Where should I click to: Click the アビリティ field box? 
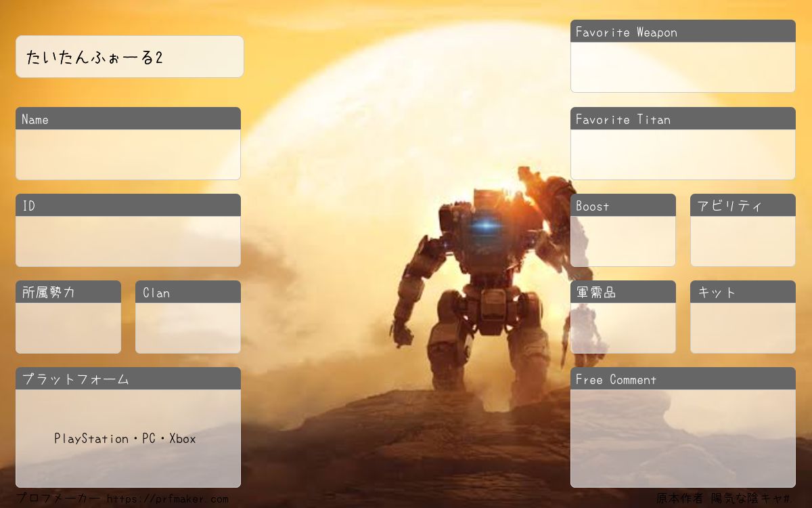[x=743, y=241]
